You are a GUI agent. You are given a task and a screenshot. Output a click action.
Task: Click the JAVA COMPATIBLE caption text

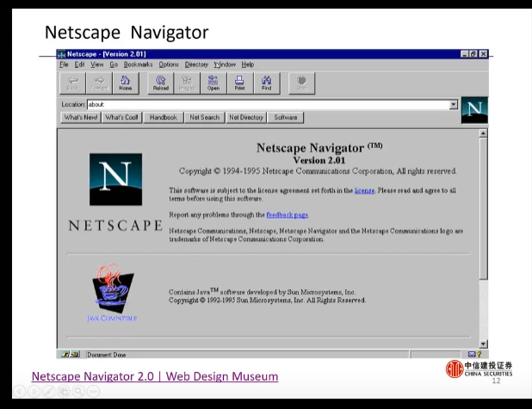112,319
